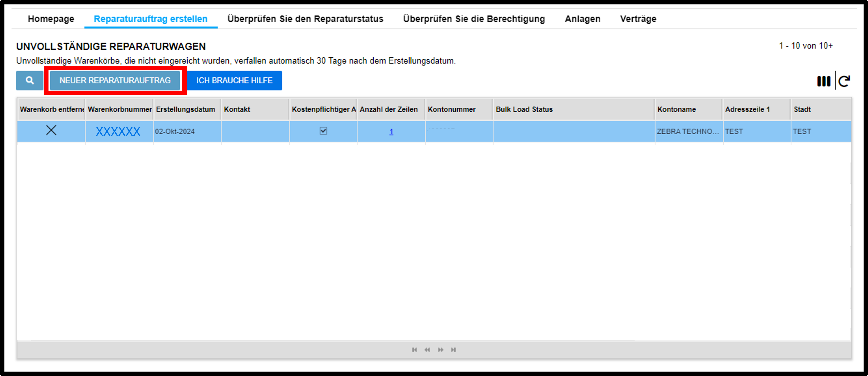Click the ICH BRAUCHE HILFE button
The height and width of the screenshot is (376, 868).
point(235,80)
